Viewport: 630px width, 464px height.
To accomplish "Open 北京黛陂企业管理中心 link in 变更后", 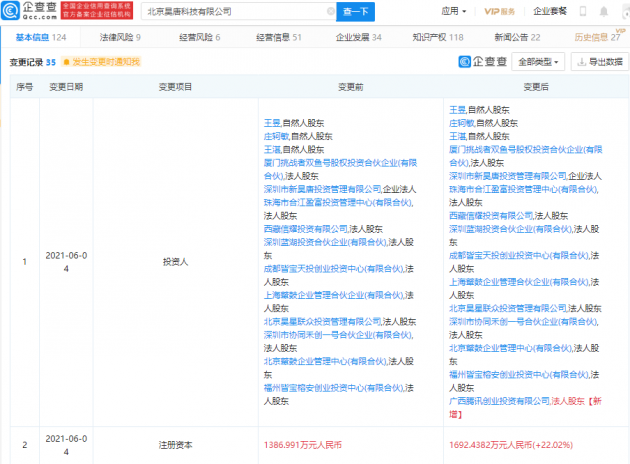I will tap(510, 348).
